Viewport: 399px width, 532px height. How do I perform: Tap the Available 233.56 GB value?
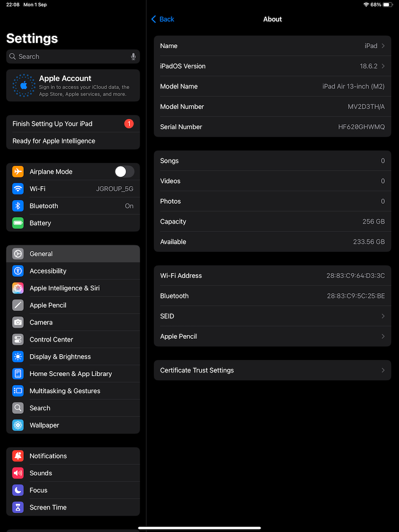pyautogui.click(x=369, y=242)
